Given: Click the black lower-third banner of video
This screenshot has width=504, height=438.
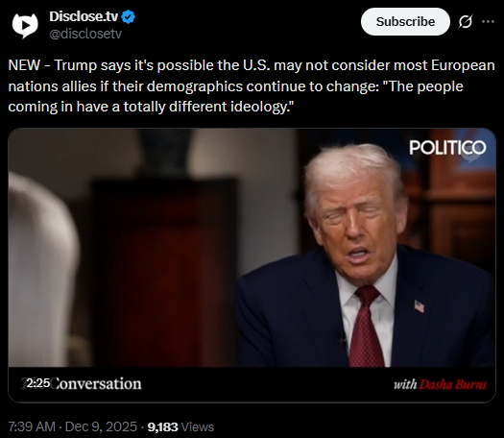Looking at the screenshot, I should [x=252, y=384].
